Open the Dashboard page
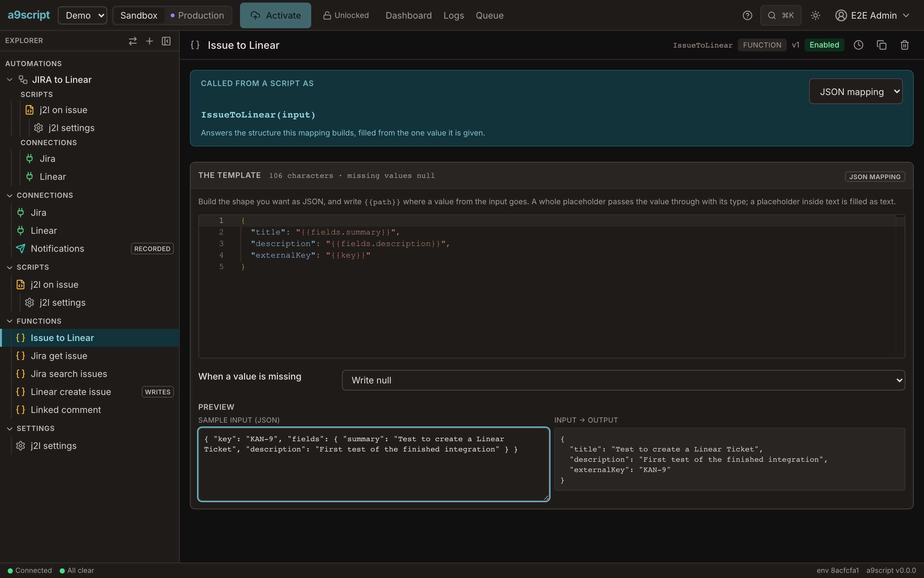 [408, 15]
